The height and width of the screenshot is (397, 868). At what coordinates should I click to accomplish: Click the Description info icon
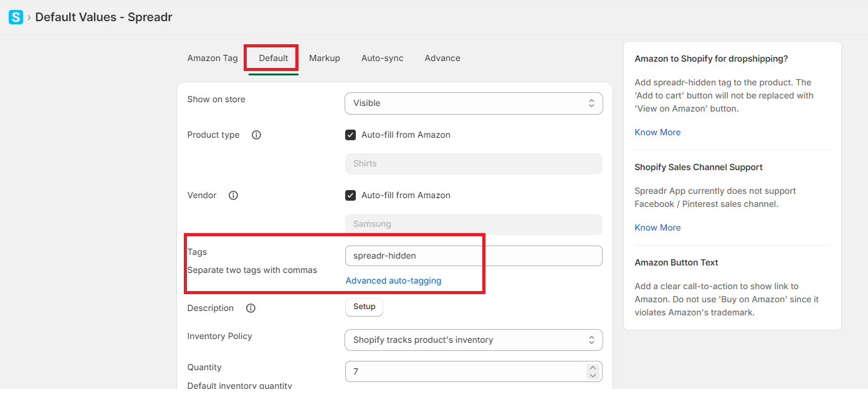[250, 308]
